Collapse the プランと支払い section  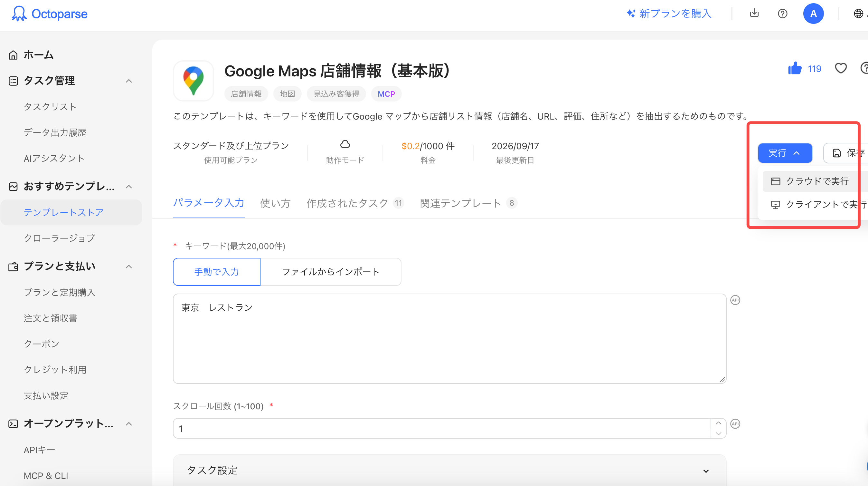pos(129,267)
